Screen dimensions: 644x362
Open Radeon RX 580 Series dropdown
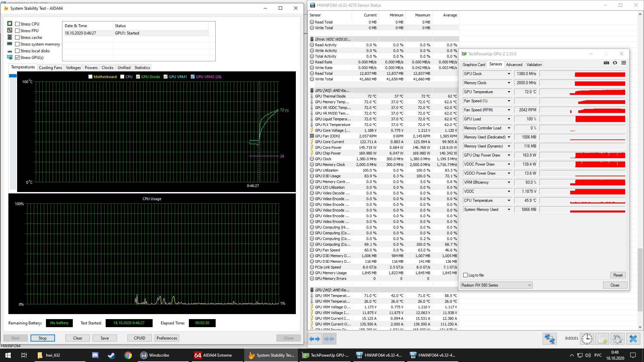(x=496, y=285)
